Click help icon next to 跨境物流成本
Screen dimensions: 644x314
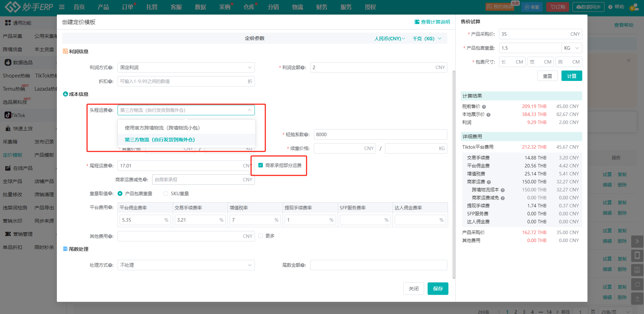tap(503, 190)
